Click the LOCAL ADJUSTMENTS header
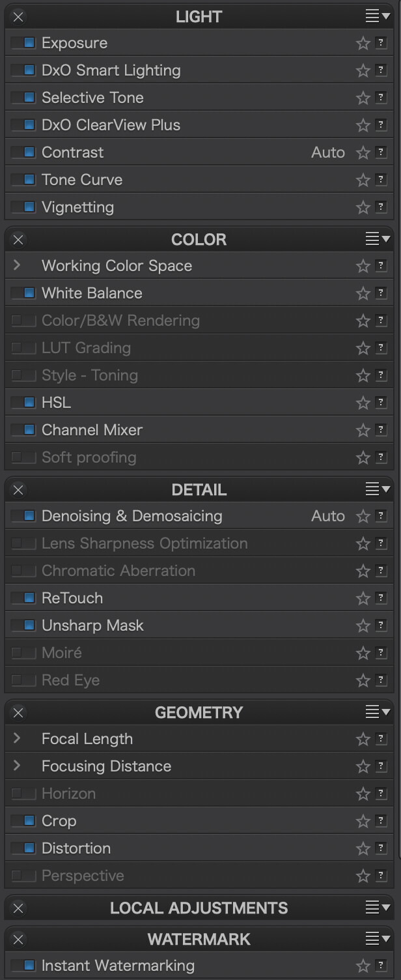 pyautogui.click(x=199, y=908)
